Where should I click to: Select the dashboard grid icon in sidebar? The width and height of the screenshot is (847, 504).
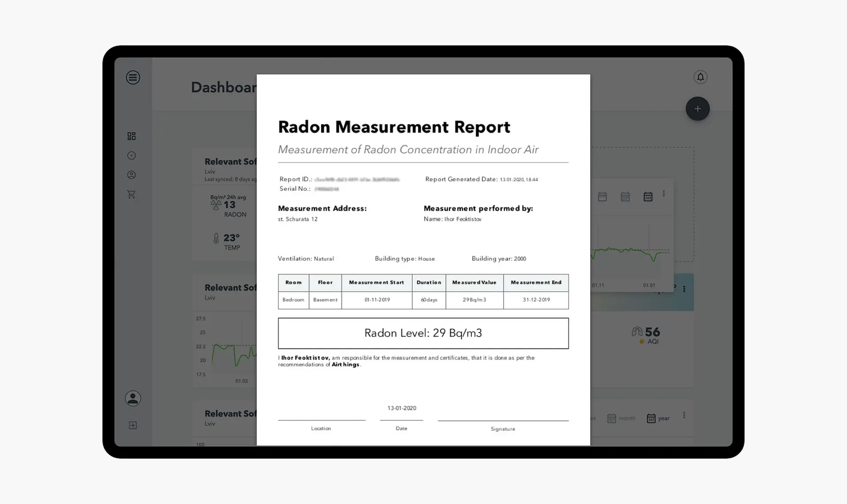pyautogui.click(x=131, y=136)
